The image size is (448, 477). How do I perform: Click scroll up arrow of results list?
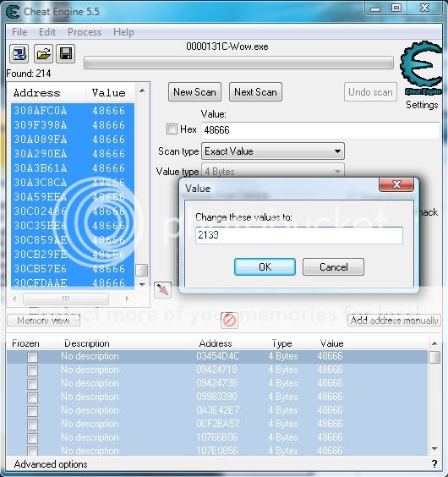coord(142,90)
